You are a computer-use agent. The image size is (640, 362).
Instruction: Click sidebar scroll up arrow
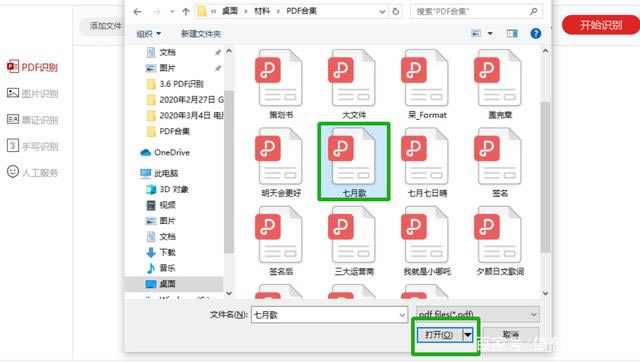coord(229,51)
